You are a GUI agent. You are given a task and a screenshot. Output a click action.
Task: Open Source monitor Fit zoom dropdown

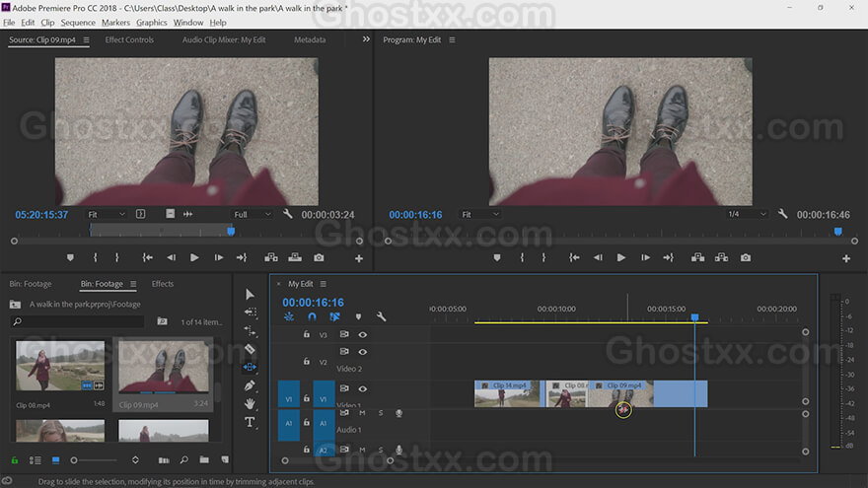107,214
